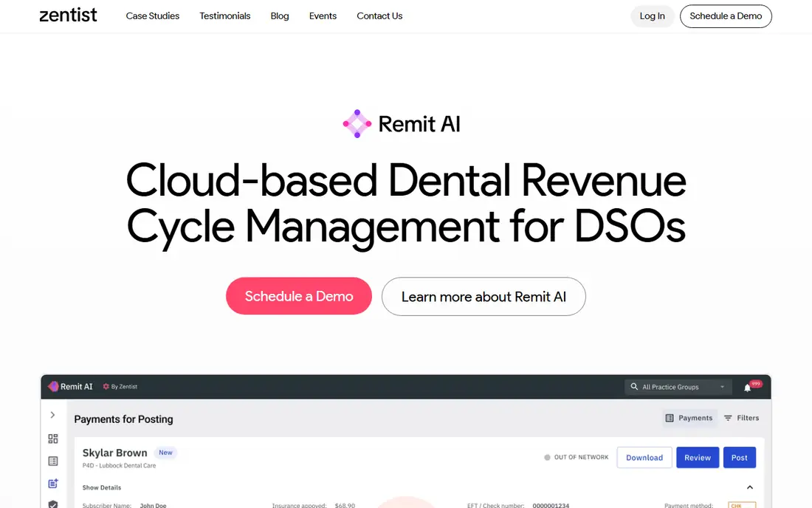This screenshot has height=508, width=812.
Task: Click the Remit AI diamond logo icon
Action: click(x=357, y=124)
